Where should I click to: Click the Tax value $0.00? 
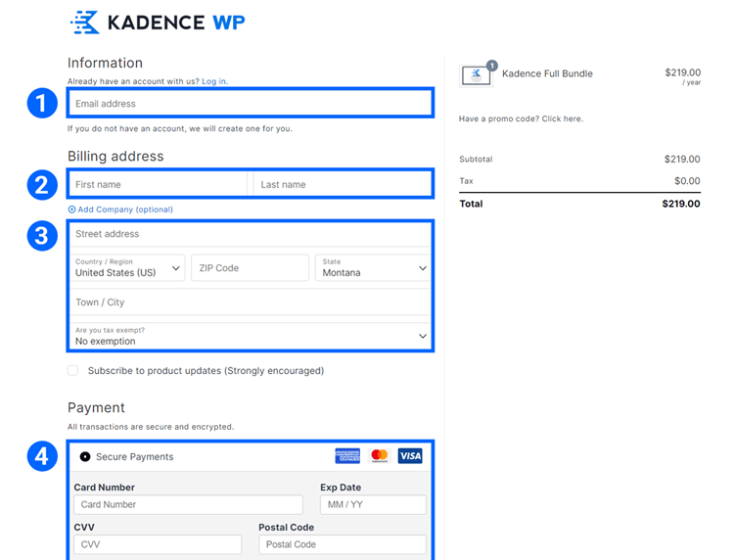tap(687, 181)
